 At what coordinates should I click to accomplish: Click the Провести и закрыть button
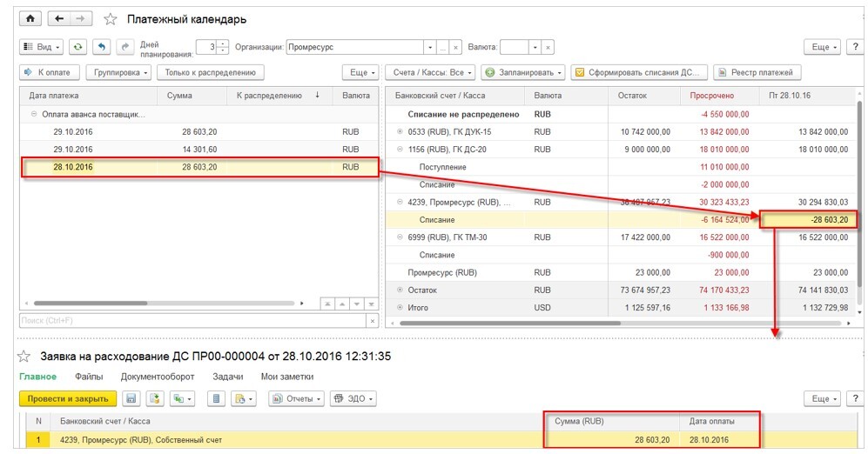[68, 398]
